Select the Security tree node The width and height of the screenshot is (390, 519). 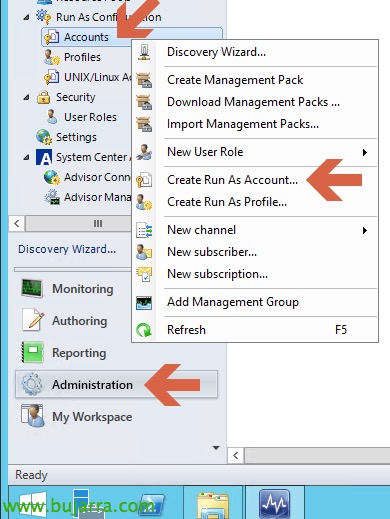76,97
